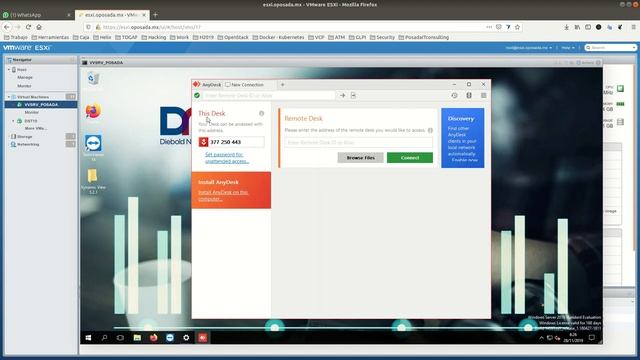
Task: Click Enable now in Discovery panel
Action: (464, 160)
